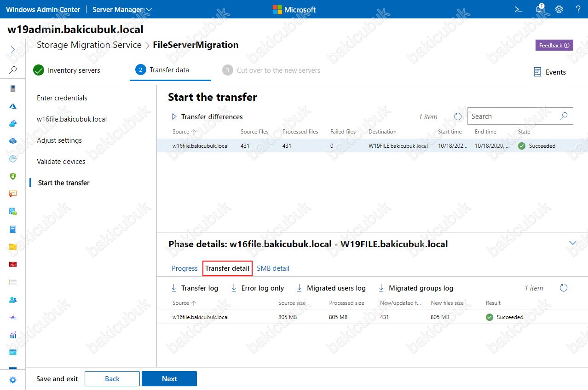Refresh the transfer list at top

(x=458, y=116)
